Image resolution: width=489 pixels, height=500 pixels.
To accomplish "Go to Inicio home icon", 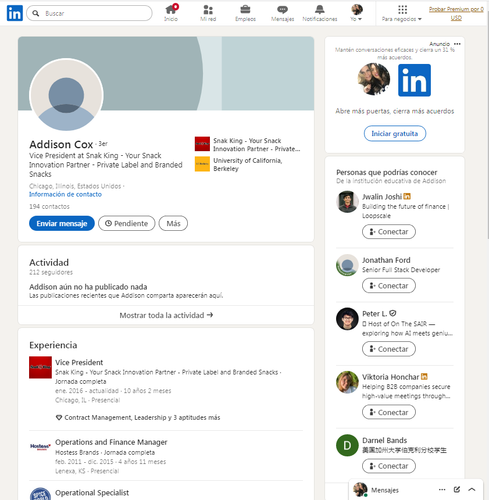I will [171, 13].
